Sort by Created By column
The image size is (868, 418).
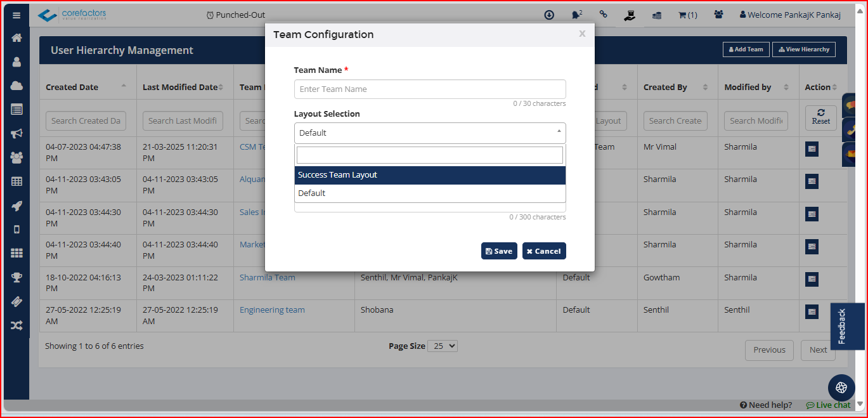click(x=677, y=88)
